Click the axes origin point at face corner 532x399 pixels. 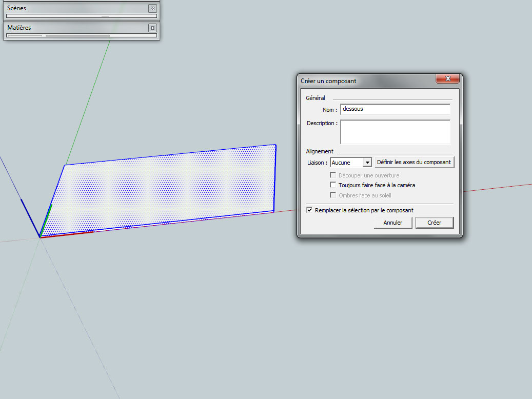pyautogui.click(x=40, y=237)
